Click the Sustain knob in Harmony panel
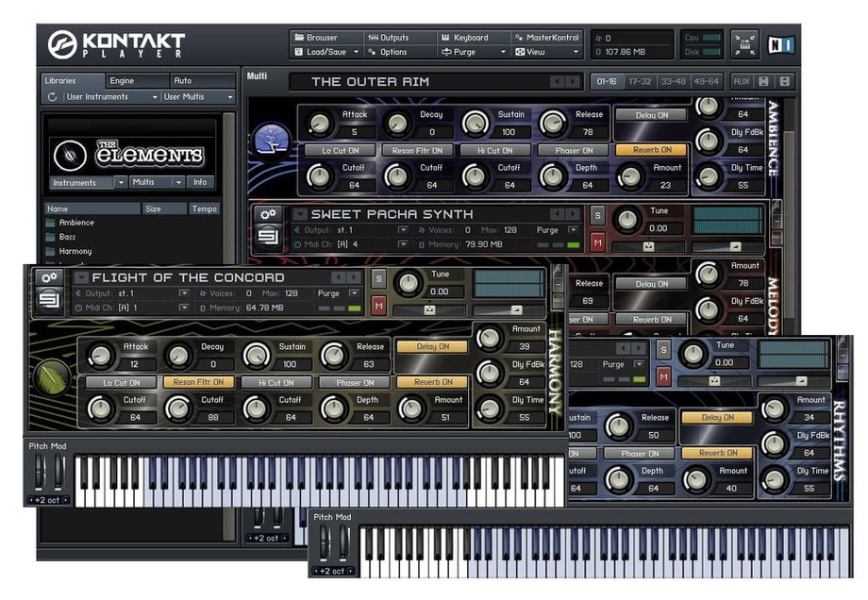The width and height of the screenshot is (868, 600). tap(257, 356)
